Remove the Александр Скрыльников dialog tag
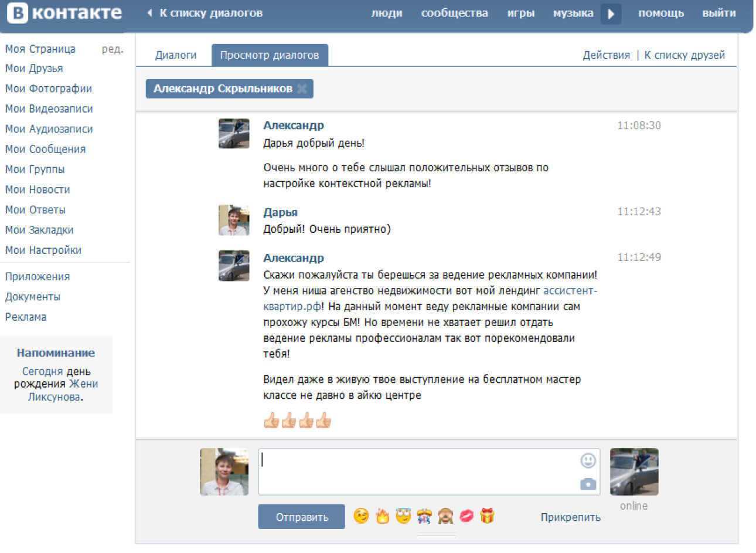 (x=302, y=89)
